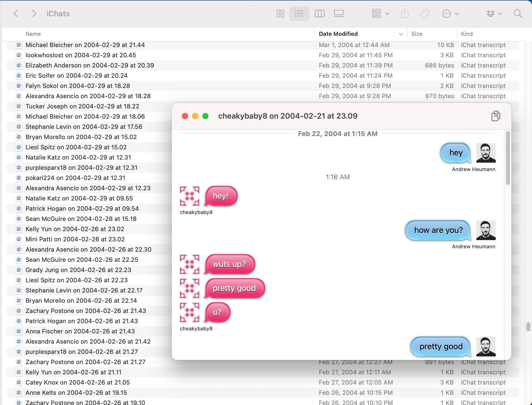Open the Group By dropdown

(380, 14)
